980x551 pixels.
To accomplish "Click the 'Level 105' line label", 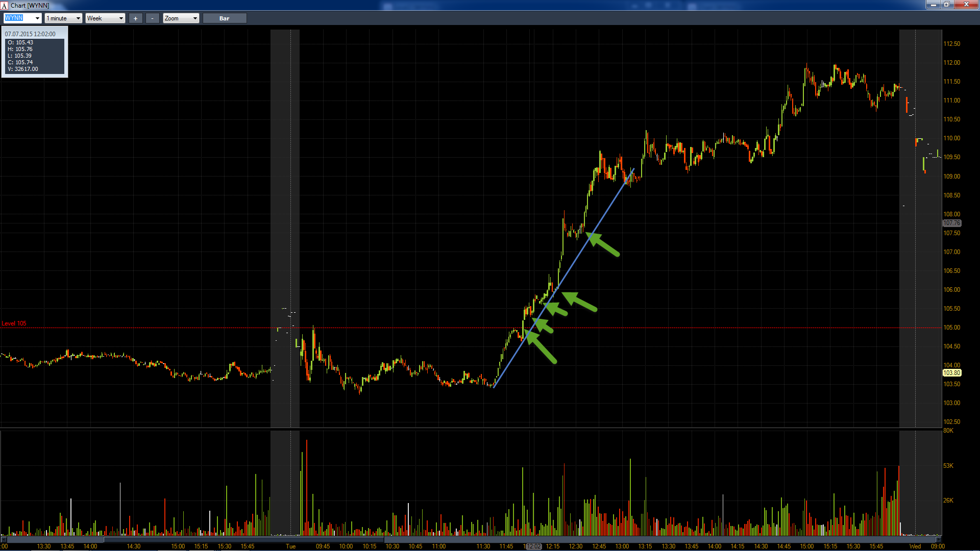I will 14,323.
